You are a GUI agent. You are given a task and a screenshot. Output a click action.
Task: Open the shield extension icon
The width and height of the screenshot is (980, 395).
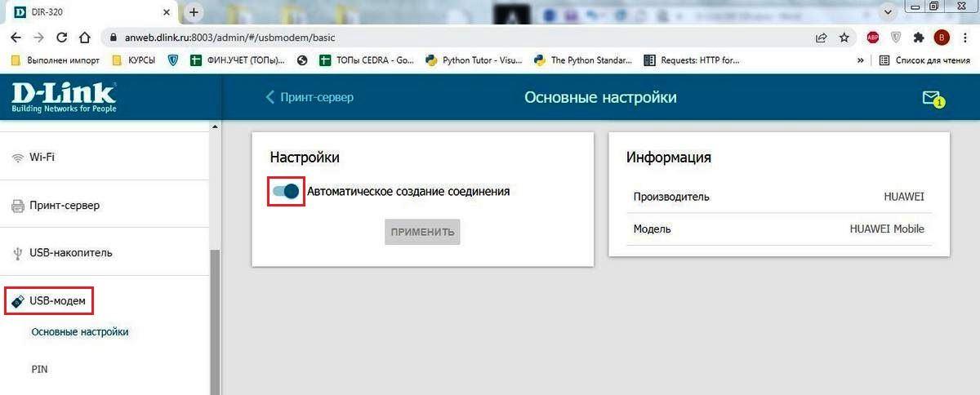895,38
